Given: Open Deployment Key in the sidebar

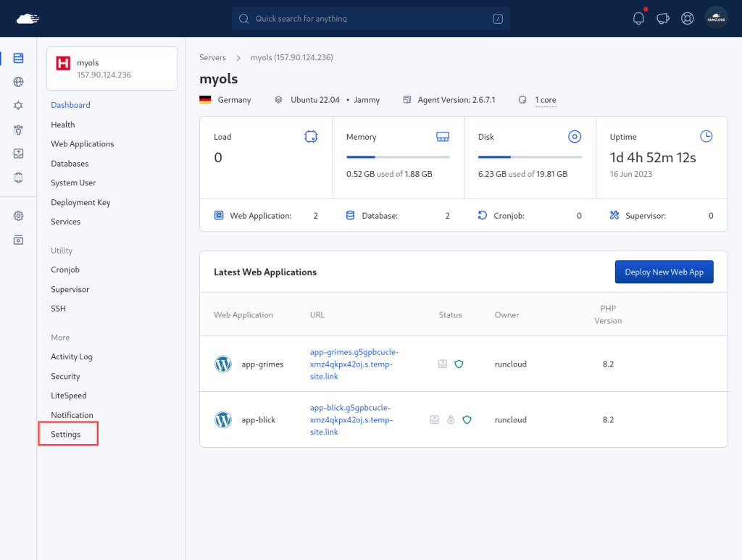Looking at the screenshot, I should 80,202.
